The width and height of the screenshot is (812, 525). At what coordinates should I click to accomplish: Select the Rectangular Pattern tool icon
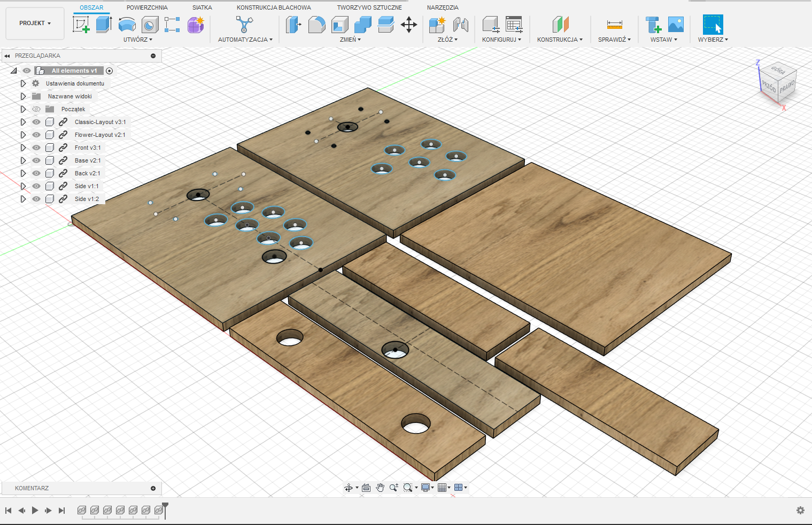pos(172,24)
